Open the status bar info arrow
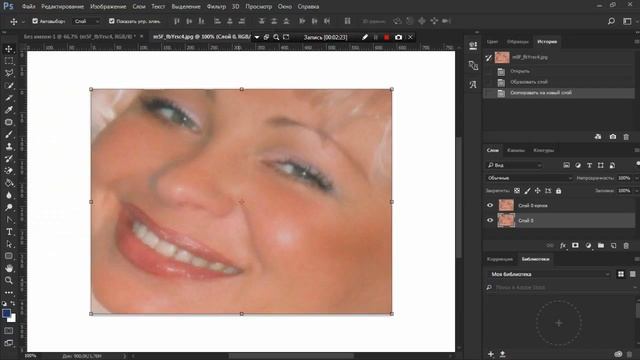Viewport: 640px width, 360px height. point(124,356)
